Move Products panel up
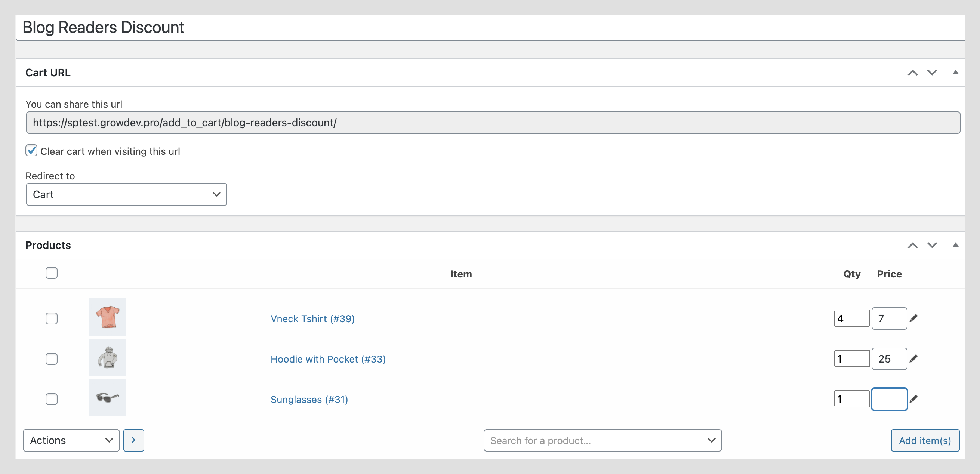 click(912, 245)
